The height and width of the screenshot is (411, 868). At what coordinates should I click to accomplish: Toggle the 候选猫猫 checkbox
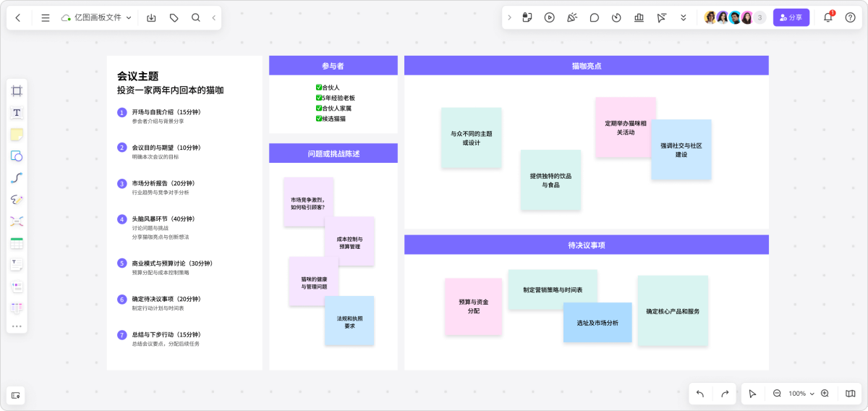point(319,119)
